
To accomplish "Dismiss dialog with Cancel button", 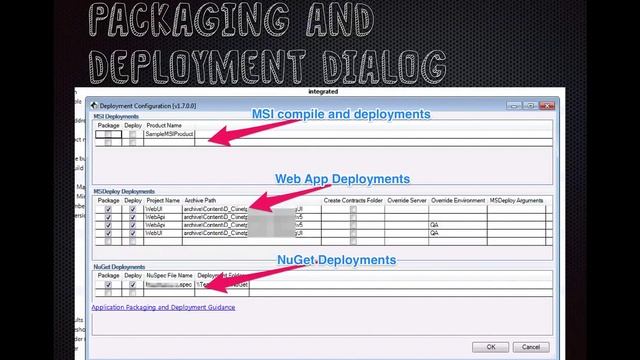I will click(x=531, y=347).
